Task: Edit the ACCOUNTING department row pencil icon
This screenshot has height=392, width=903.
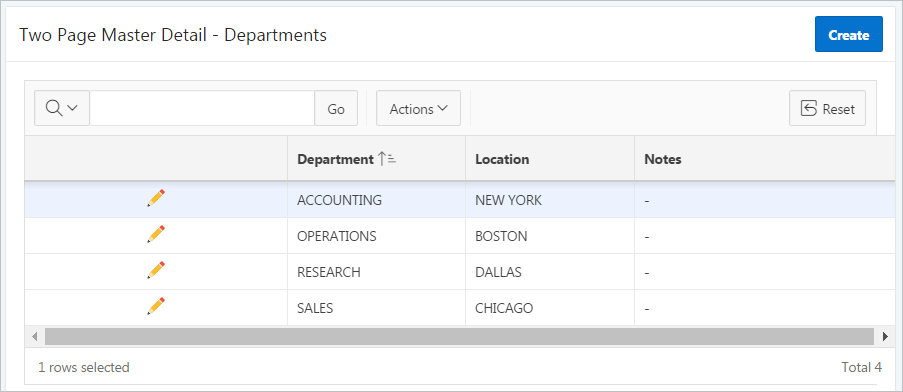Action: click(x=156, y=197)
